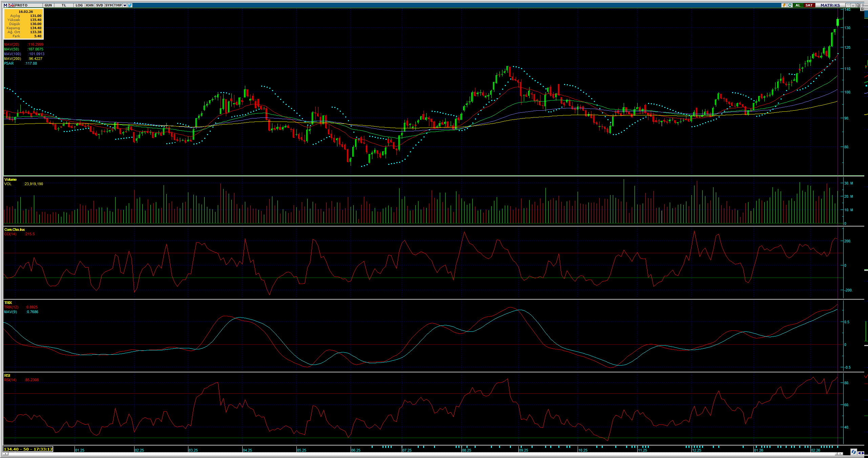Click the Twitter bird icon

[130, 5]
